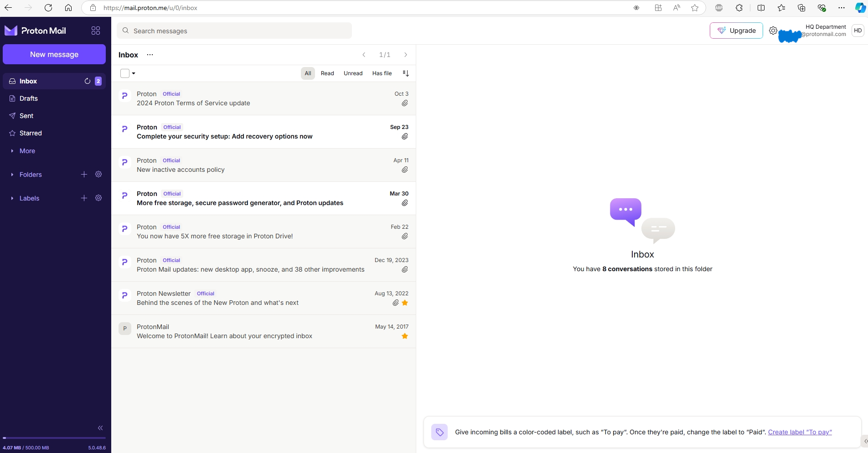
Task: Click the Proton Mail logo
Action: pos(35,31)
